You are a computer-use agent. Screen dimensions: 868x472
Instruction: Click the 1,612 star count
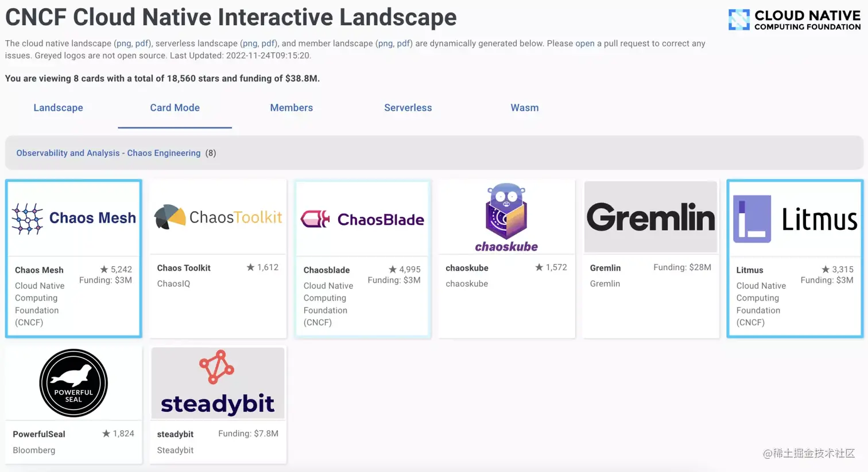tap(268, 267)
